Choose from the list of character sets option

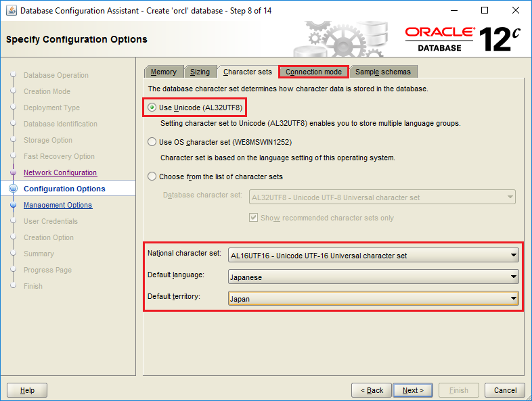152,176
